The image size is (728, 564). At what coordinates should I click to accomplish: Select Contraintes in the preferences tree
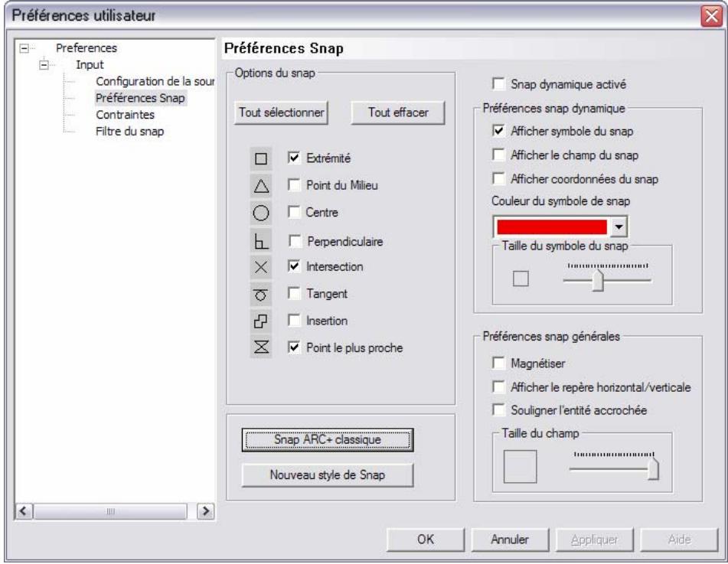123,115
